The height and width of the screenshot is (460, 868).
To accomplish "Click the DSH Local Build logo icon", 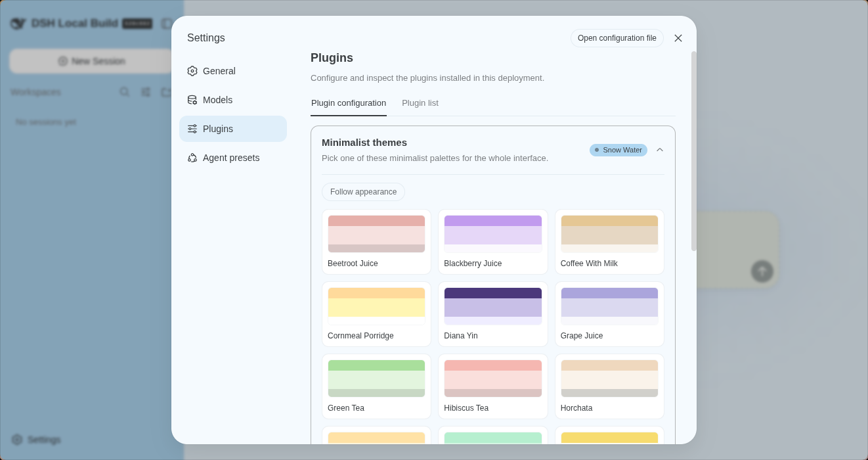I will pos(18,24).
